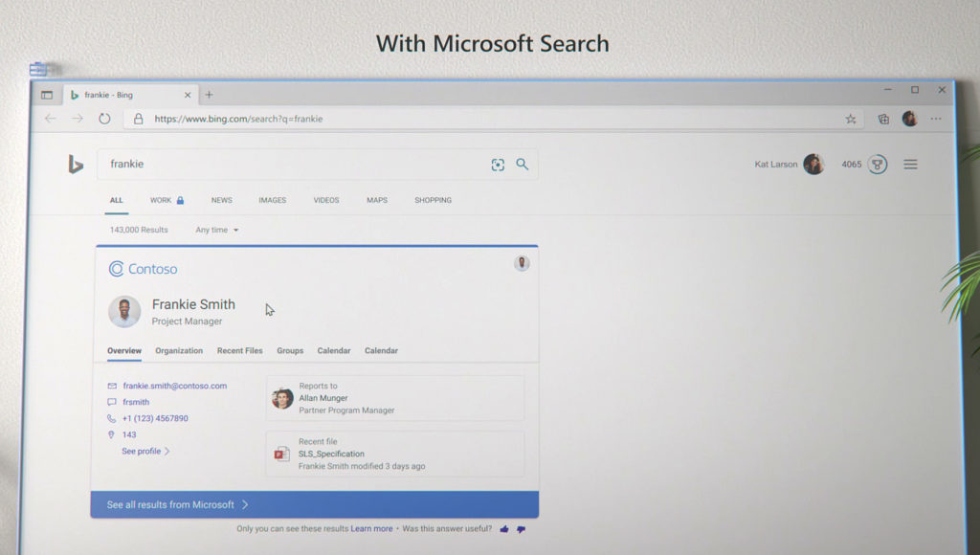This screenshot has height=555, width=980.
Task: Click the browser address bar URL
Action: 238,119
